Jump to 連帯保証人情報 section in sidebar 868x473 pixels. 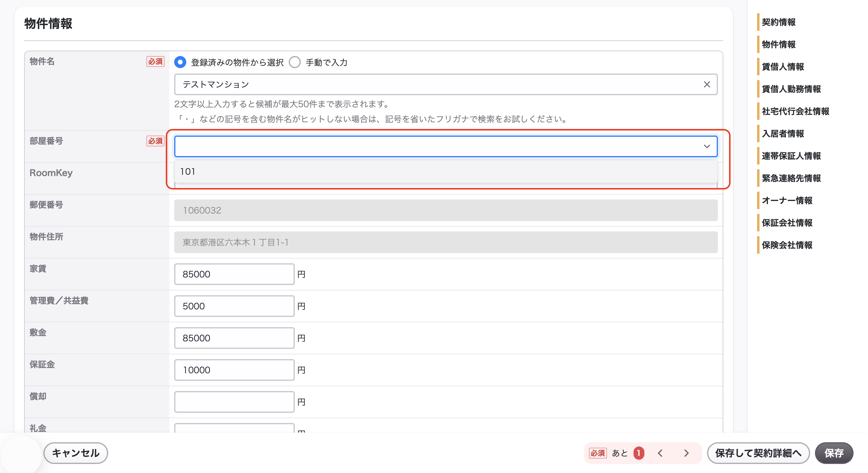point(791,156)
